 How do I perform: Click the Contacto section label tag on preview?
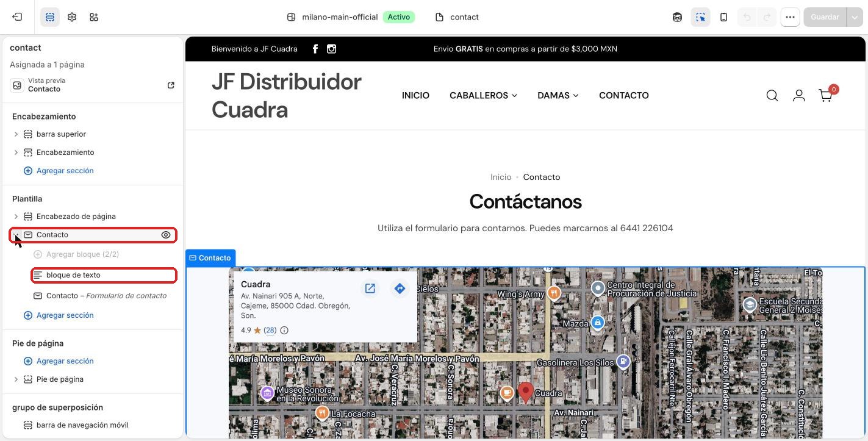(x=210, y=258)
